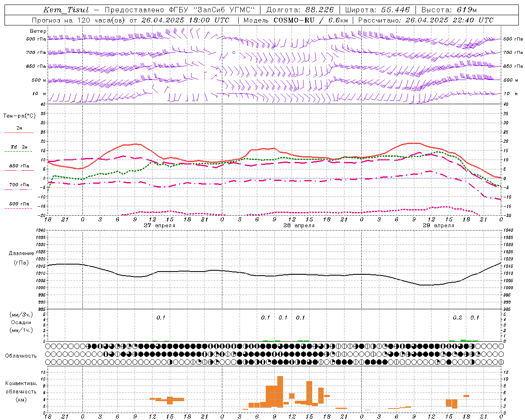Click the 1040 value atop left pressure axis

coord(40,230)
